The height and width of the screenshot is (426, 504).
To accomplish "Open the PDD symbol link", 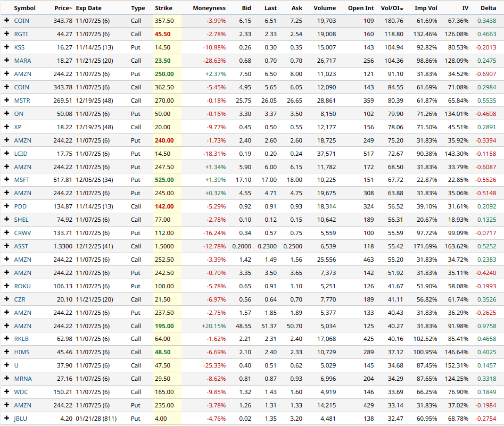I will click(x=20, y=206).
